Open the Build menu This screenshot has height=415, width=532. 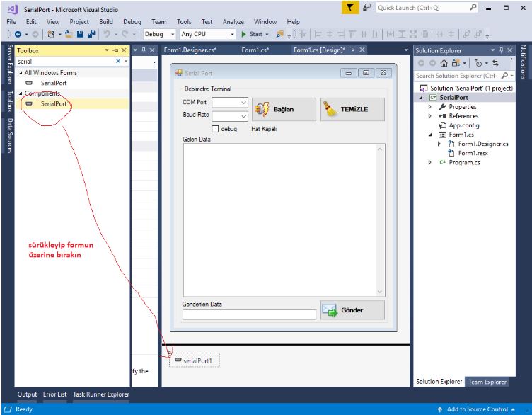point(106,22)
